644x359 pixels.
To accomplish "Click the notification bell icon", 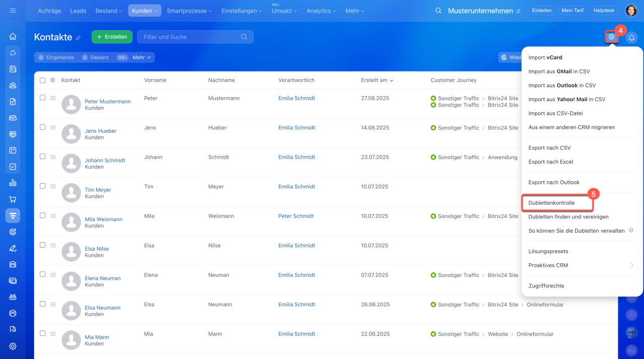I will (x=631, y=37).
